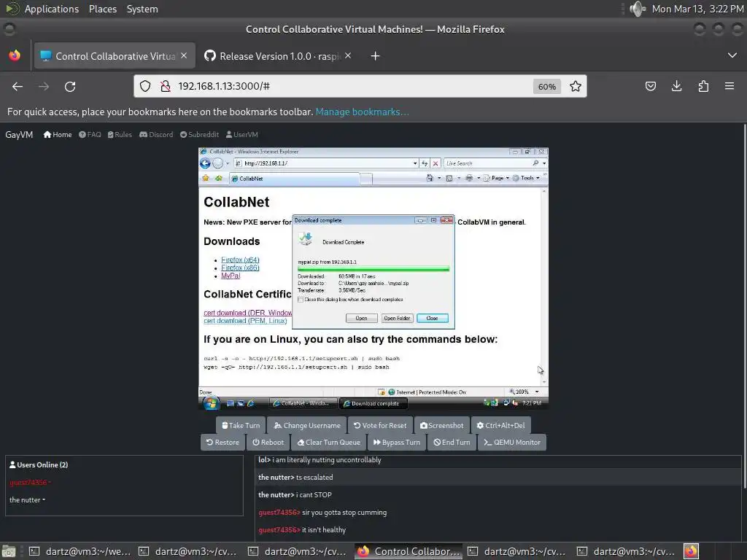747x560 pixels.
Task: Click the Bypass Turn button
Action: (x=397, y=443)
